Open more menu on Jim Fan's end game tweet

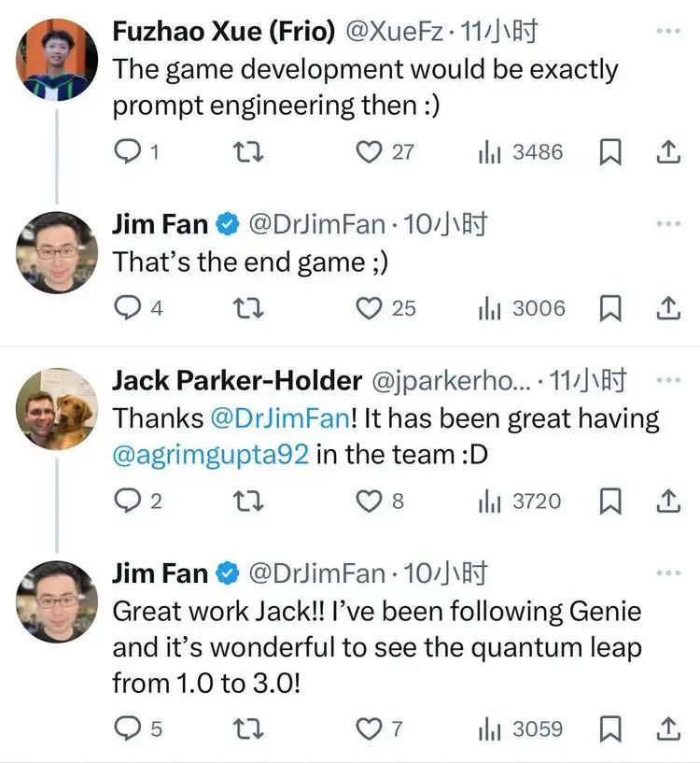668,224
